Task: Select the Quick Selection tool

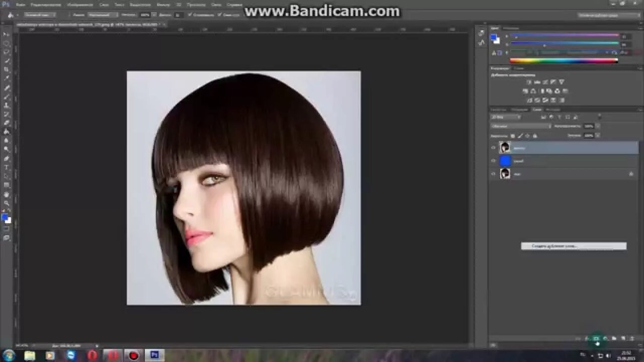Action: click(7, 61)
